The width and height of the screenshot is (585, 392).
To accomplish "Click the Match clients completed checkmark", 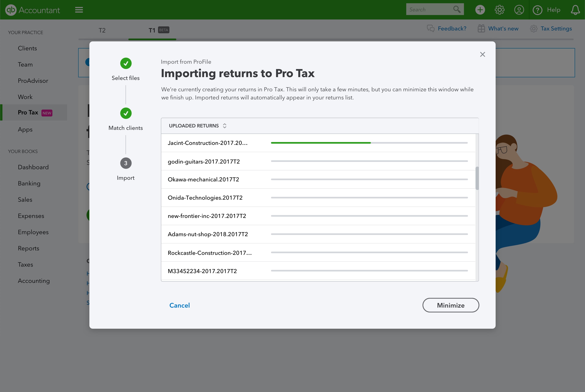I will click(126, 113).
